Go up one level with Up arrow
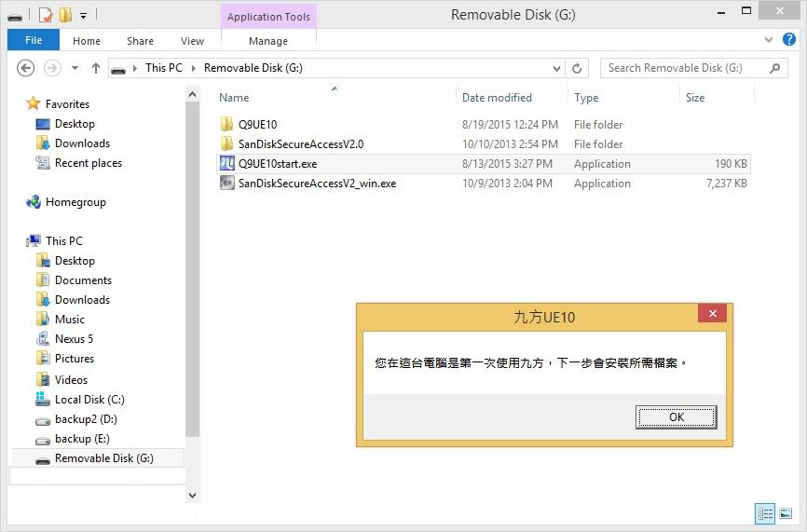This screenshot has height=532, width=807. 96,68
